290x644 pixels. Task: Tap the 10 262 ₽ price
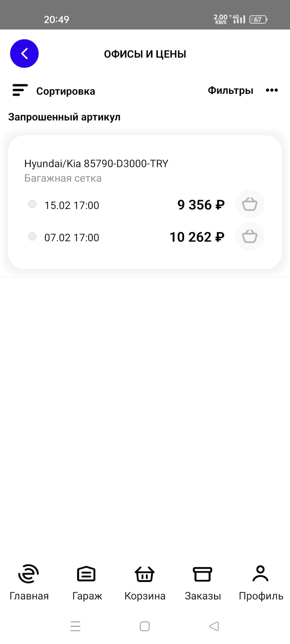197,237
